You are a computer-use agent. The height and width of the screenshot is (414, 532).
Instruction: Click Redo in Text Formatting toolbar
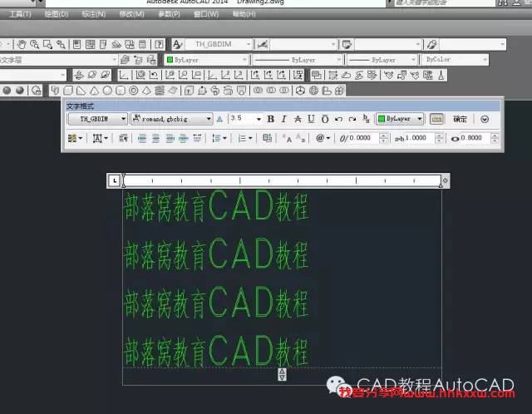click(x=352, y=119)
